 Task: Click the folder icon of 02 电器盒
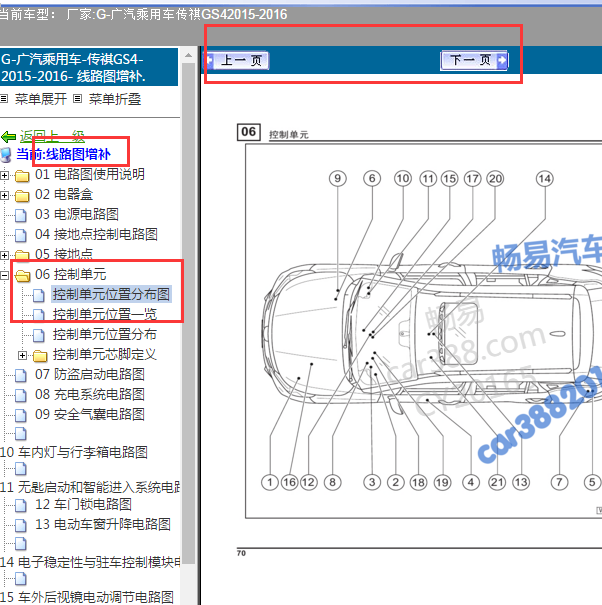pyautogui.click(x=22, y=196)
